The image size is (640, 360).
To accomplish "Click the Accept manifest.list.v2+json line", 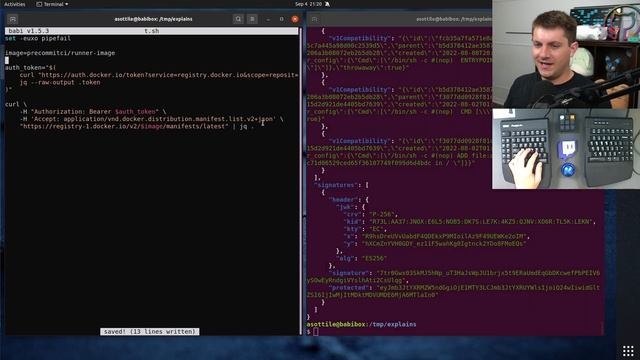I will click(x=151, y=119).
